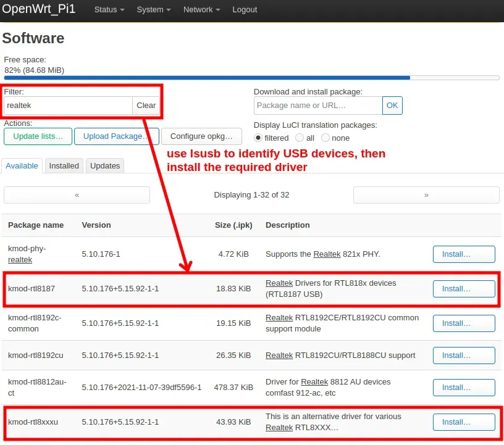Click the kmod-rtl8812au-ct package name

37,388
